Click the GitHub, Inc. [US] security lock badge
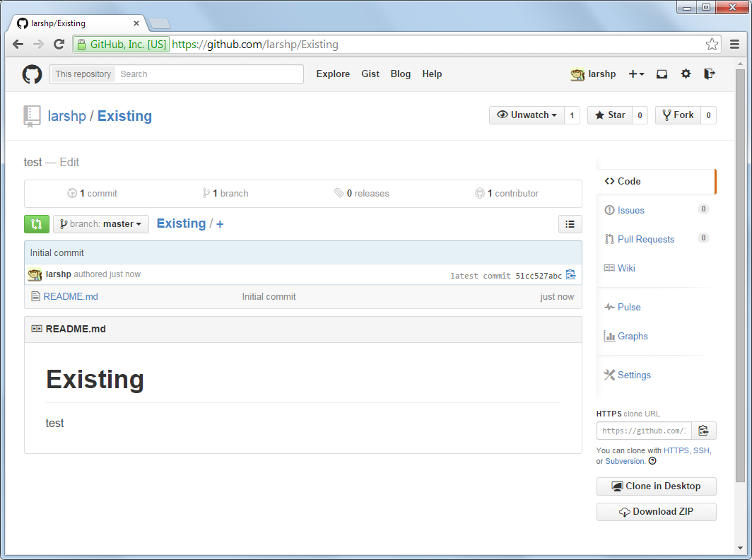 click(x=122, y=44)
